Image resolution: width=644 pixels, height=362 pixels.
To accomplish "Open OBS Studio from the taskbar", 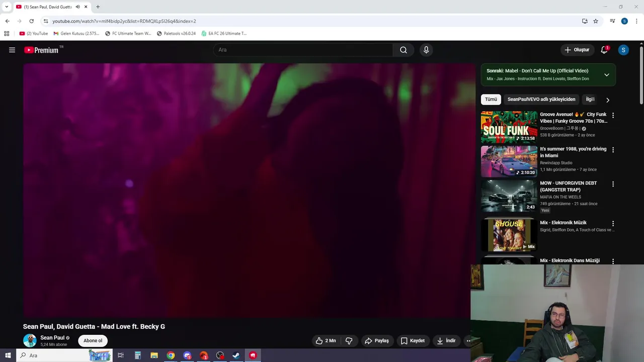I will [x=220, y=355].
